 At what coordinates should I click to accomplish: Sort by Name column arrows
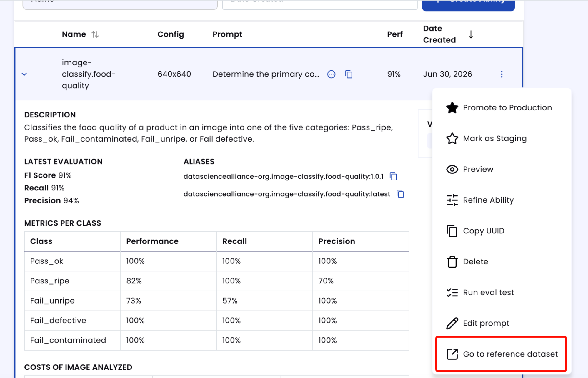95,34
